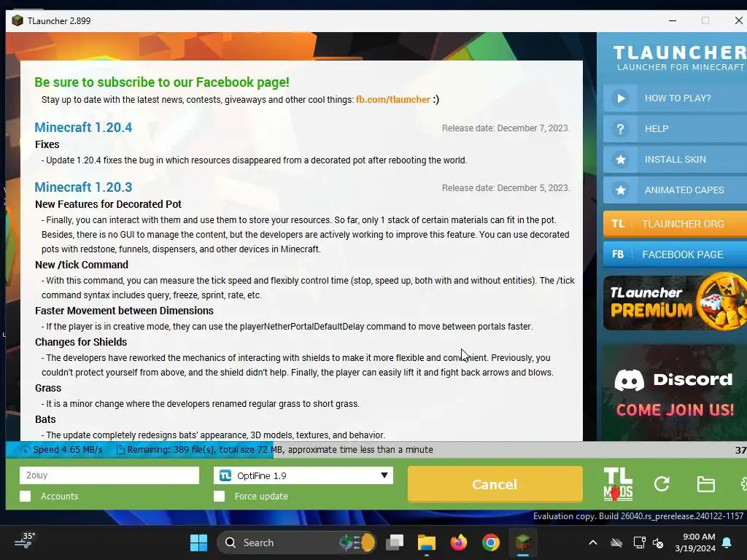
Task: Click the 'Grass' heading
Action: [x=48, y=388]
